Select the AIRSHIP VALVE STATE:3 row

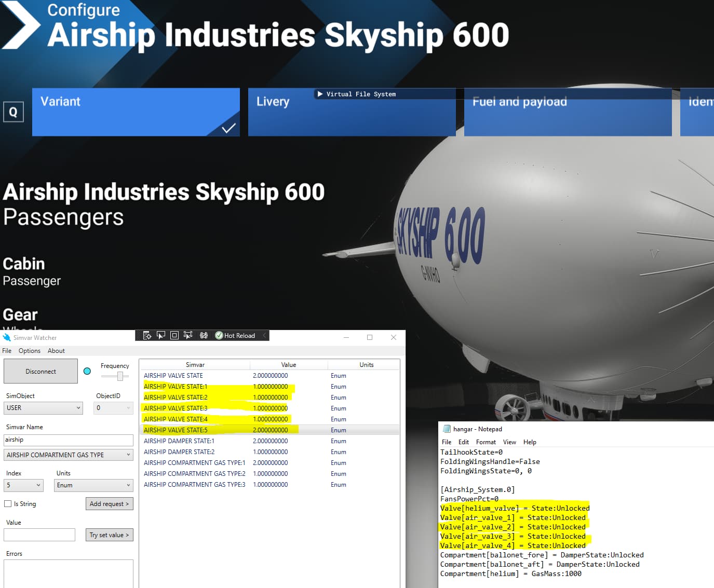pyautogui.click(x=270, y=408)
